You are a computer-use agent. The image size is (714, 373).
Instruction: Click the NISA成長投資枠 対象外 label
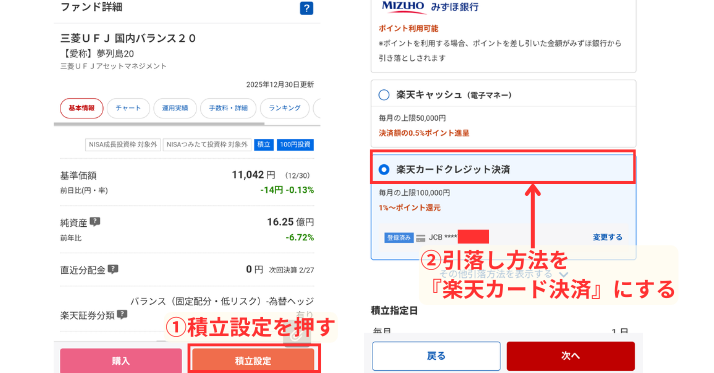122,145
